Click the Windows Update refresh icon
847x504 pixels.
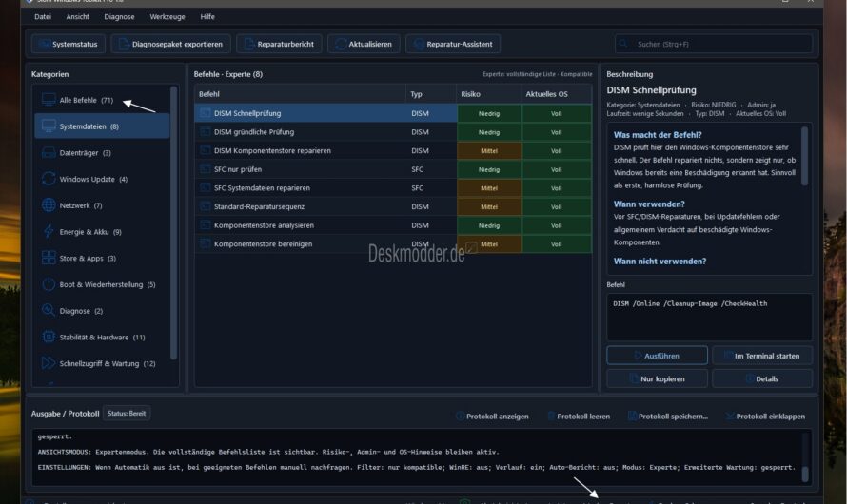[49, 179]
